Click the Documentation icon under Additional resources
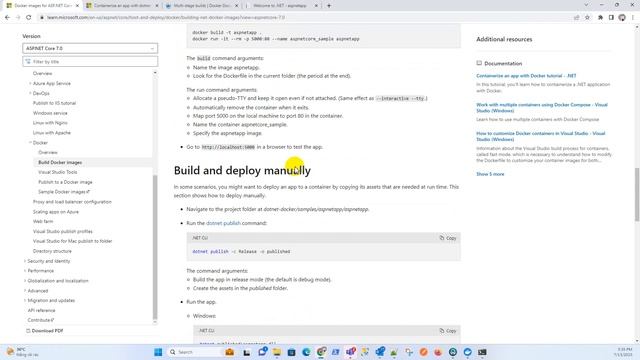Screen dimensions: 640x360 (x=479, y=63)
